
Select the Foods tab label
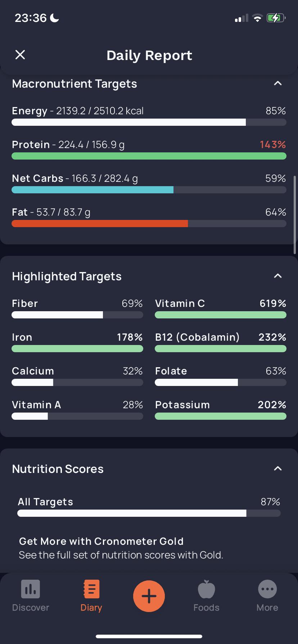pyautogui.click(x=207, y=608)
